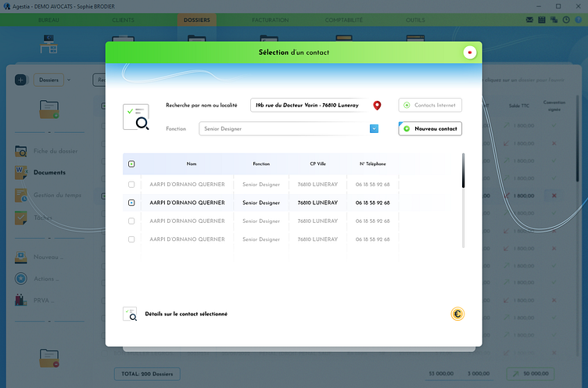Select Gestion du temps label in sidebar
The height and width of the screenshot is (388, 588).
(x=57, y=195)
